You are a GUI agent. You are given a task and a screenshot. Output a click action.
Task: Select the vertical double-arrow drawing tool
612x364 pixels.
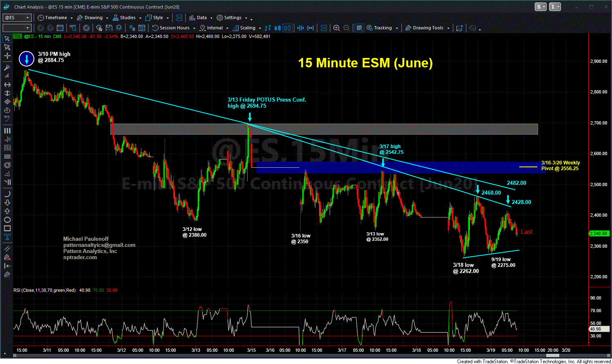point(7,93)
